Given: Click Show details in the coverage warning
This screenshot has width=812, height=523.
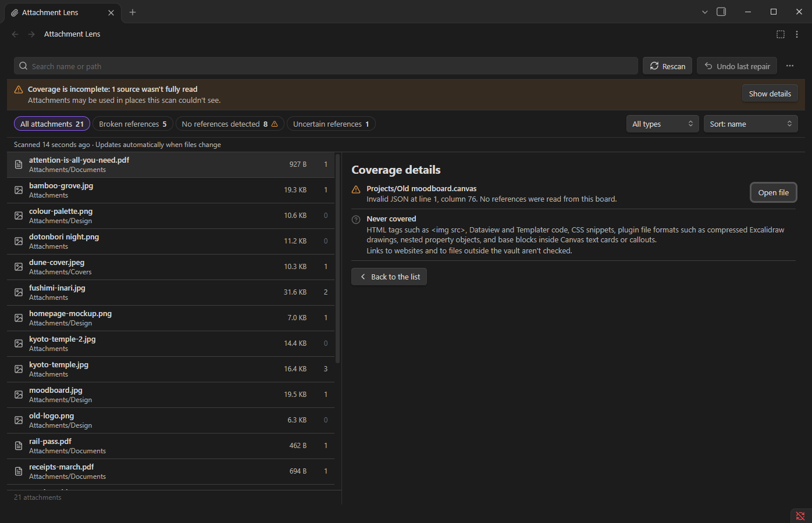Looking at the screenshot, I should click(x=770, y=94).
